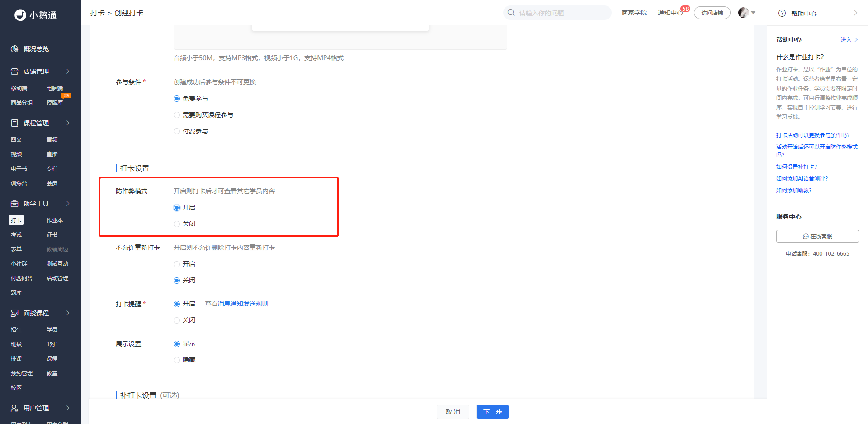The image size is (868, 424).
Task: Click the 课程管理 course icon
Action: coord(14,123)
